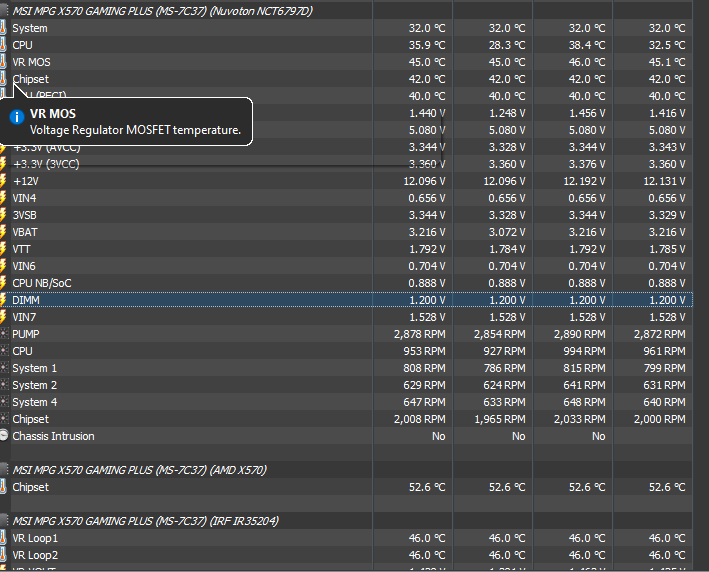Select the +12V row label
The width and height of the screenshot is (709, 572).
click(x=26, y=181)
